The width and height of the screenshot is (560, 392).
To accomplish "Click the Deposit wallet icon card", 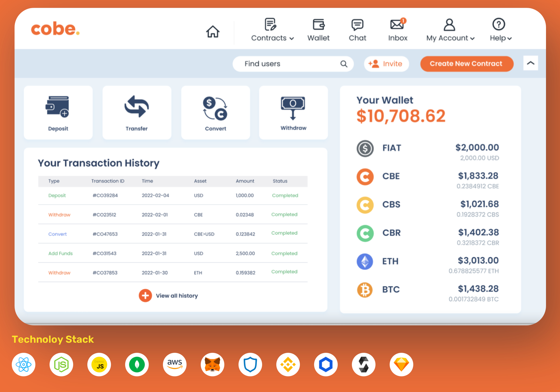I will pos(58,113).
